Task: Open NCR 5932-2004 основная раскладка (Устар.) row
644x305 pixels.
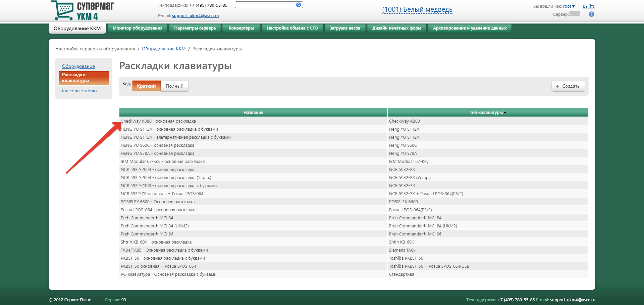Action: 253,177
